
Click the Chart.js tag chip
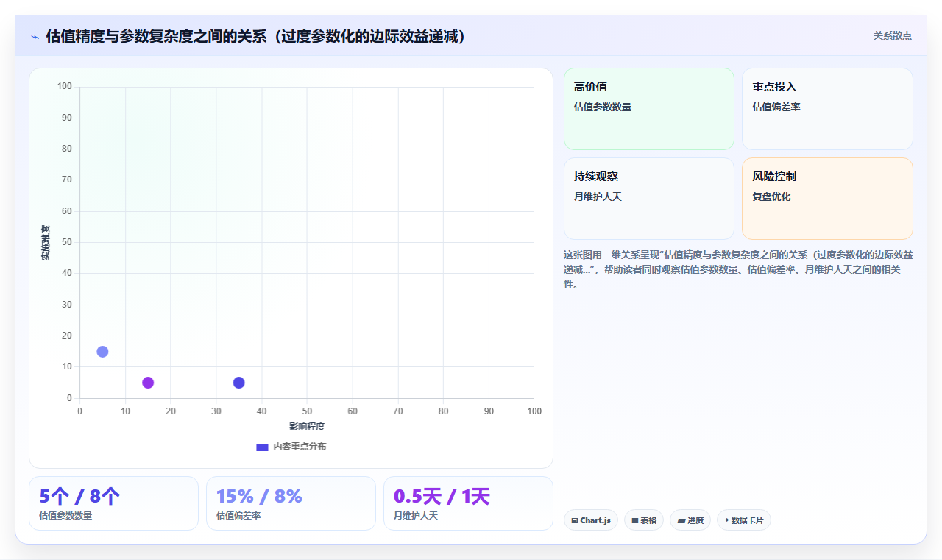(x=591, y=520)
